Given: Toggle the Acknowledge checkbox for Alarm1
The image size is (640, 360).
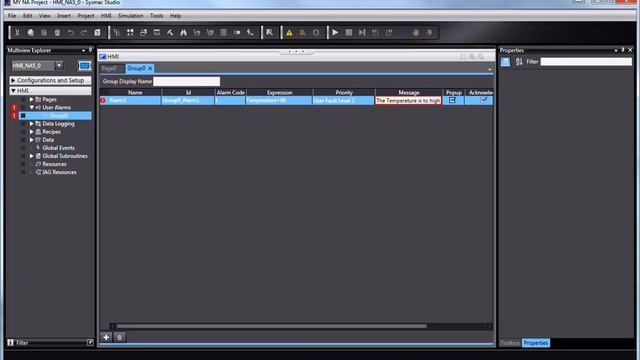Looking at the screenshot, I should click(x=484, y=100).
